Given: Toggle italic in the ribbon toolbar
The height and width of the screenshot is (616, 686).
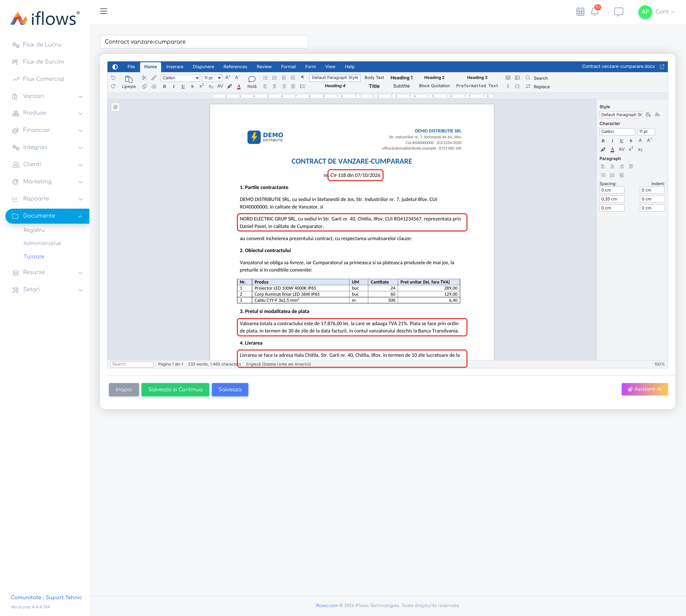Looking at the screenshot, I should pos(174,87).
